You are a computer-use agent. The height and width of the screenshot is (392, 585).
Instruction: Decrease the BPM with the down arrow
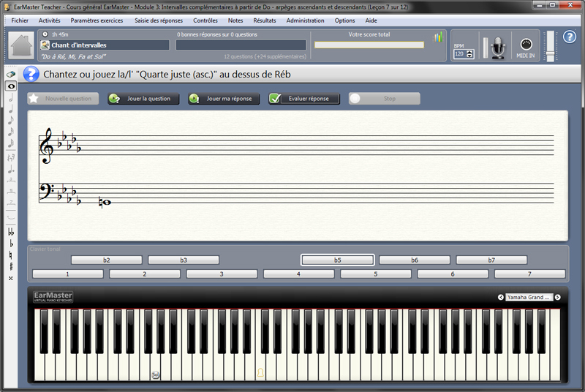point(469,56)
